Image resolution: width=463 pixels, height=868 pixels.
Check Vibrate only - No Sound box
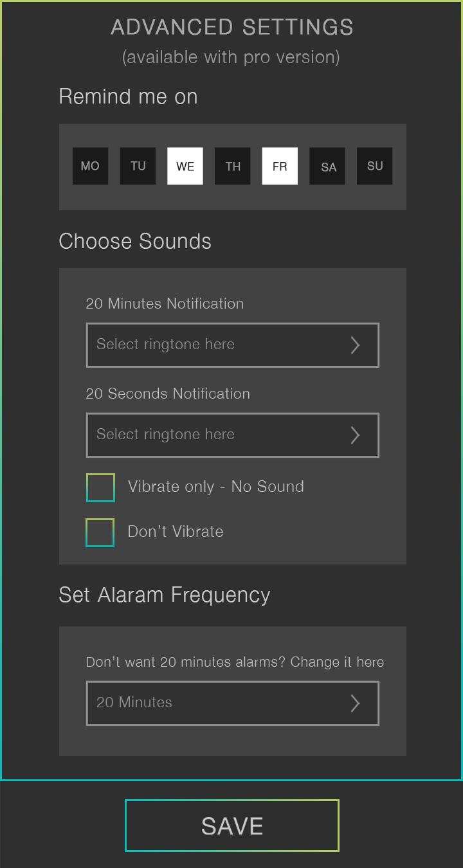click(x=100, y=487)
